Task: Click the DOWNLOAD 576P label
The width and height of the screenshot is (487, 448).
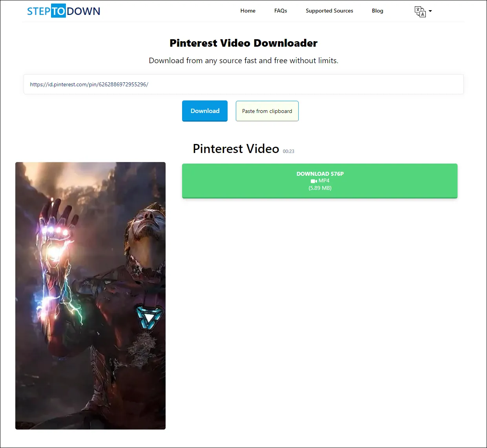Action: click(x=320, y=174)
